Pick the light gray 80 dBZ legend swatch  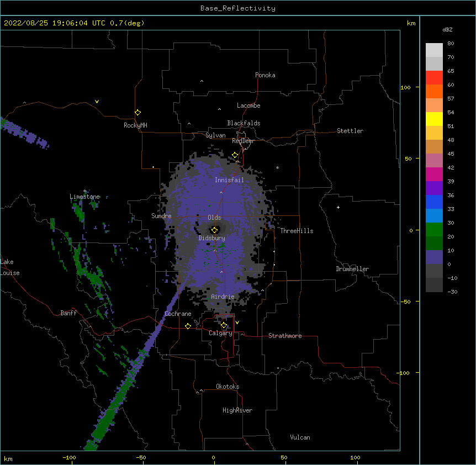434,50
